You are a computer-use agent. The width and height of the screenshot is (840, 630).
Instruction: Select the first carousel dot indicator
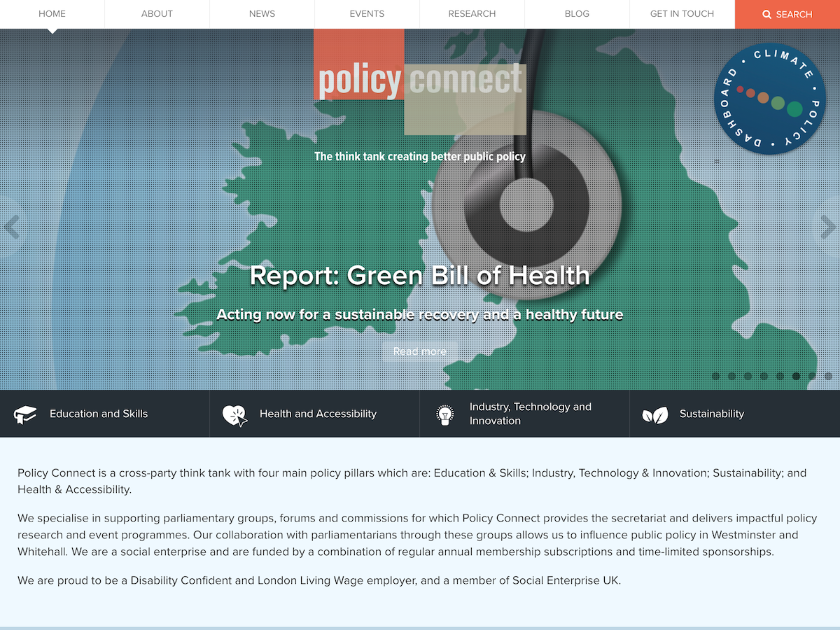point(715,376)
